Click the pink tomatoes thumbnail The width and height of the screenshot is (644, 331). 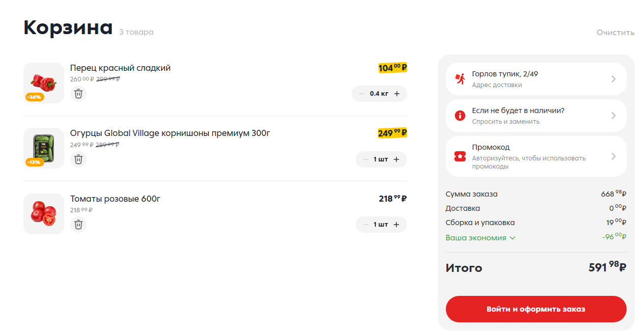44,213
